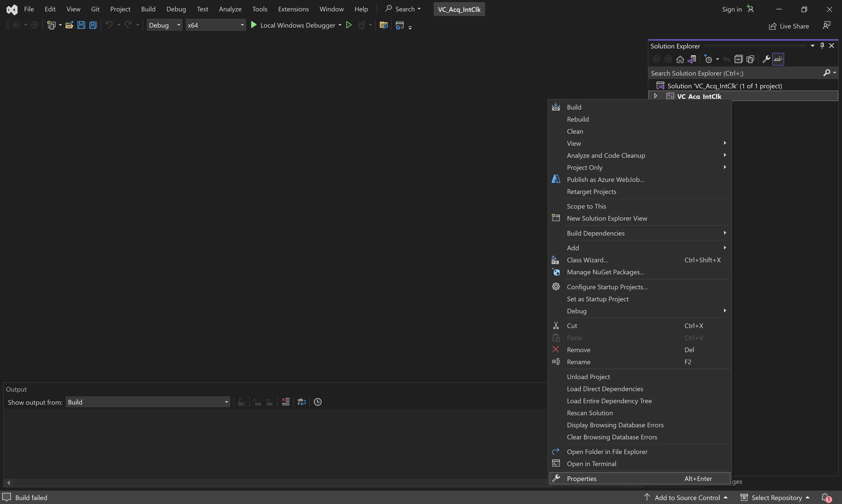The image size is (842, 504).
Task: Open the Add submenu in context menu
Action: 639,248
